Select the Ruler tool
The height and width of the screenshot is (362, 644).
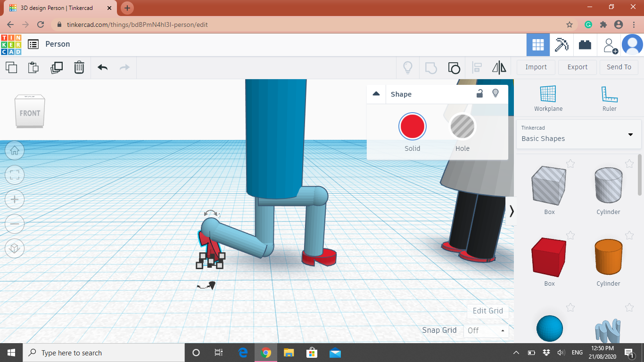coord(609,99)
